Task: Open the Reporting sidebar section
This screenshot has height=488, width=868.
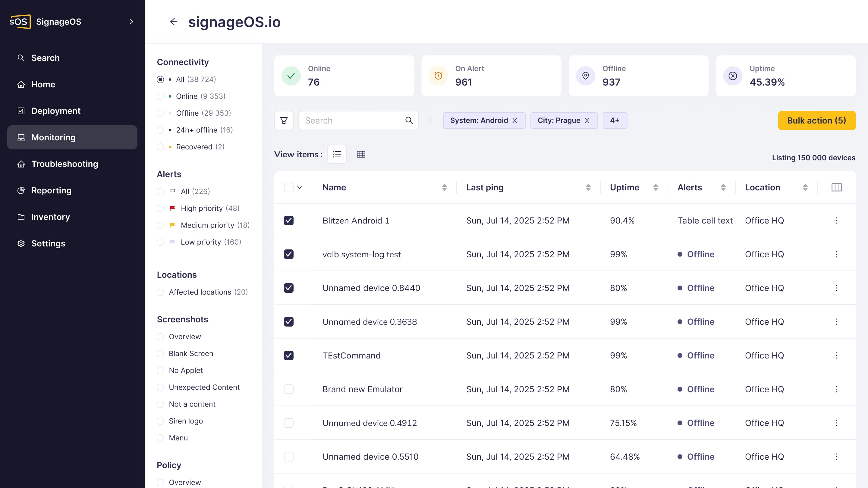Action: [x=51, y=191]
